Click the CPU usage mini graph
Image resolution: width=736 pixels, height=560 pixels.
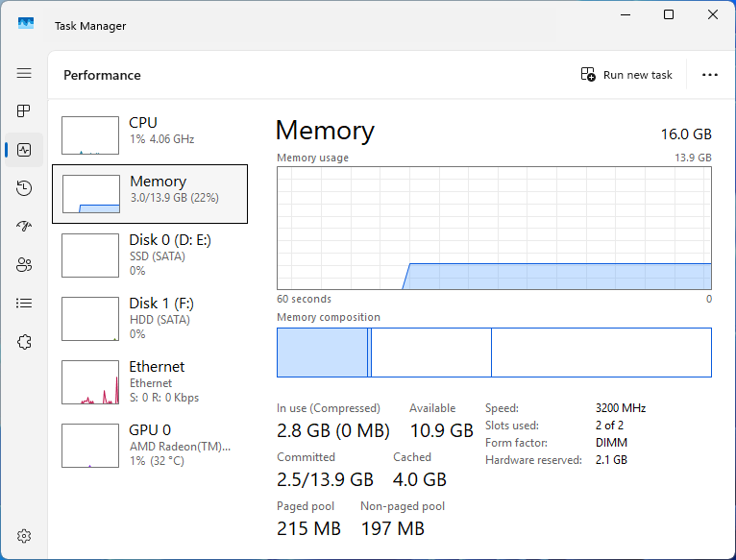coord(90,135)
